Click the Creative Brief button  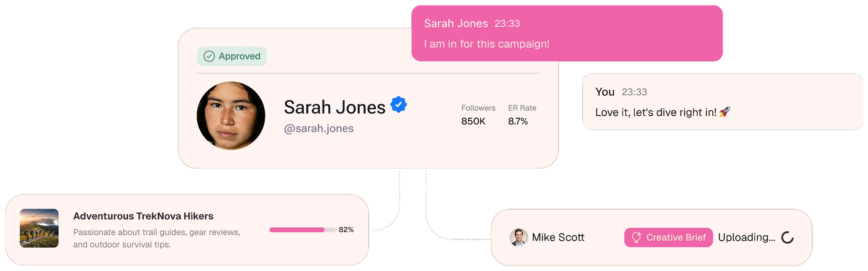[668, 237]
